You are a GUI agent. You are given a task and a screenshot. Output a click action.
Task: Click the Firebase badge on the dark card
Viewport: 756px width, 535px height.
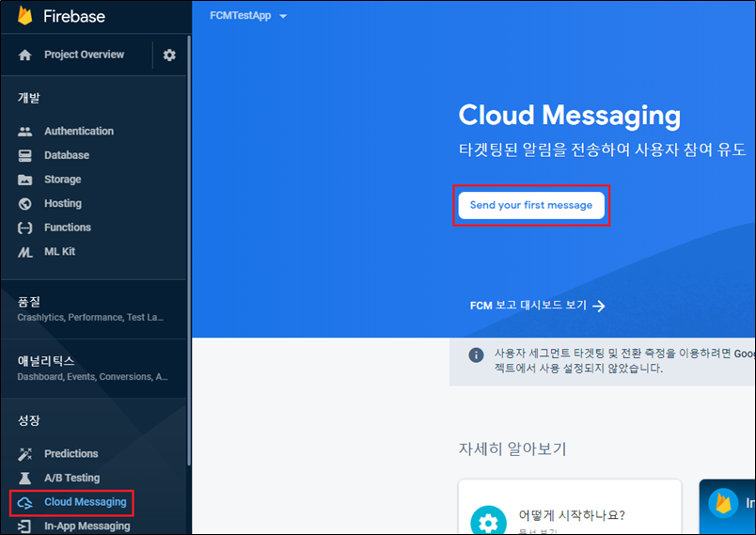tap(723, 503)
